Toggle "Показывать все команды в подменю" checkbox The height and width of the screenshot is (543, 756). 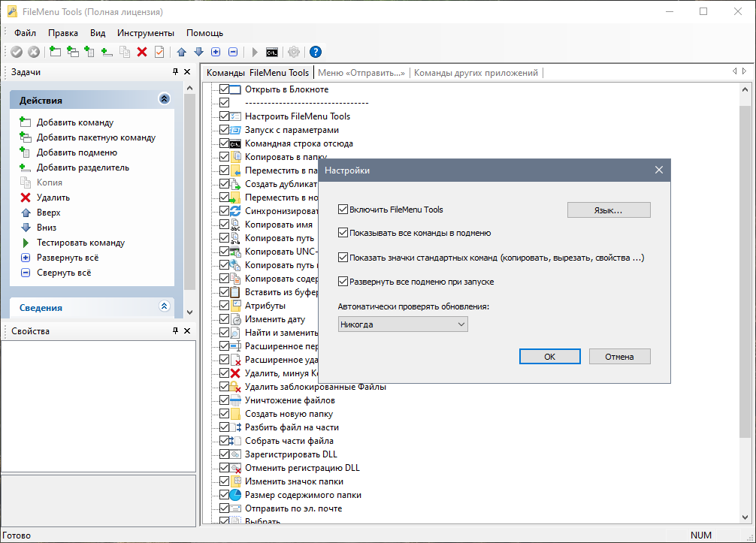(x=343, y=233)
